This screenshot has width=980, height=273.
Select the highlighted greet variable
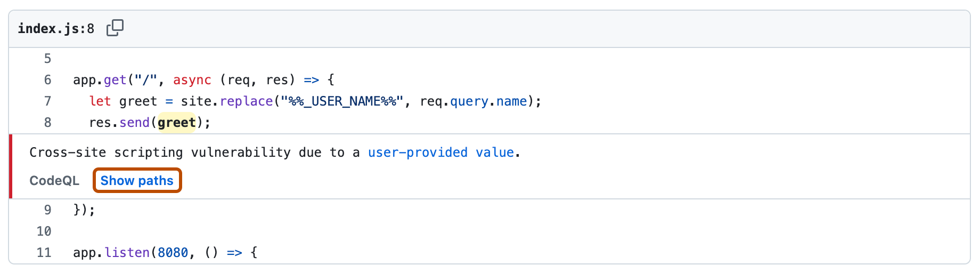176,123
